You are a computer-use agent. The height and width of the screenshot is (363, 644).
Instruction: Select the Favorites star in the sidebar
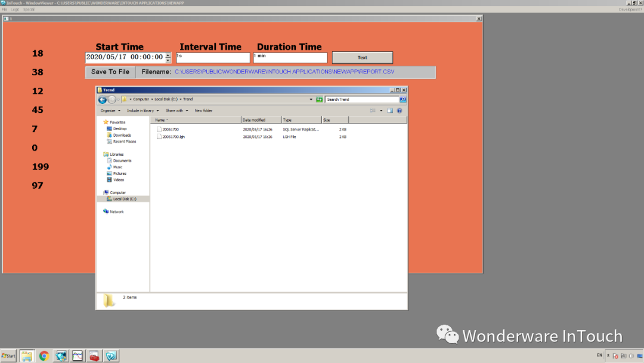click(106, 122)
